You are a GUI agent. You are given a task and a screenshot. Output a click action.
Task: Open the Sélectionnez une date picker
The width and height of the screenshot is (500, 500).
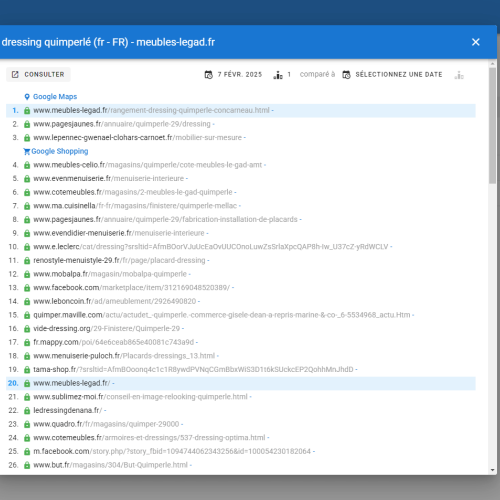(399, 74)
